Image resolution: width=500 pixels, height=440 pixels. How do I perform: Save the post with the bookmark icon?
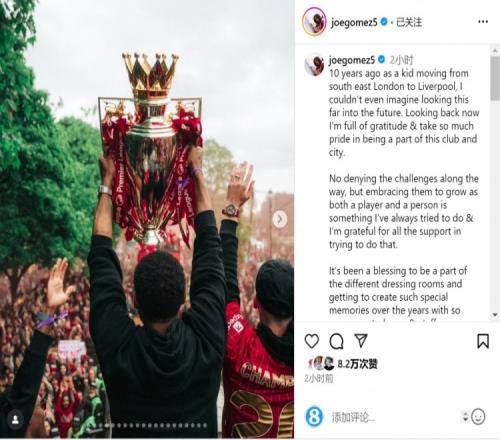(483, 341)
